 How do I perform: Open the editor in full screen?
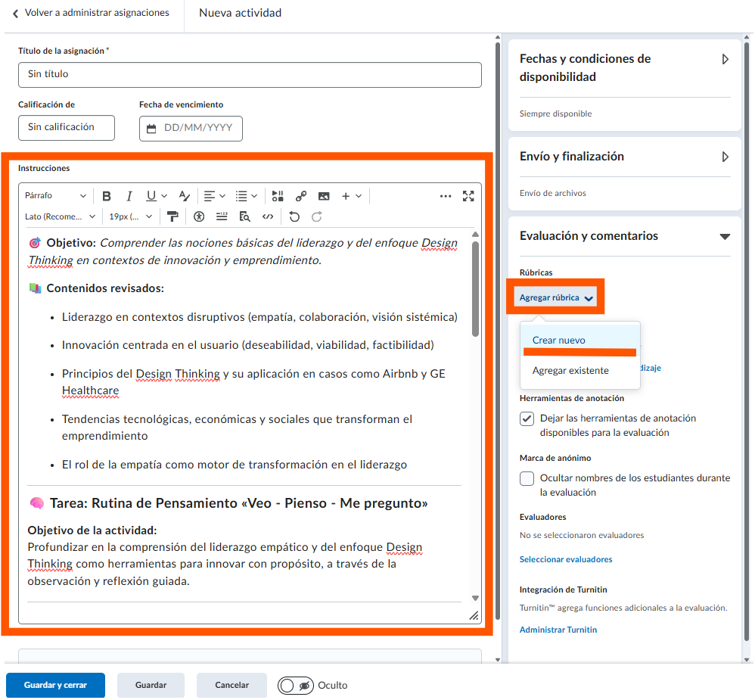click(468, 196)
